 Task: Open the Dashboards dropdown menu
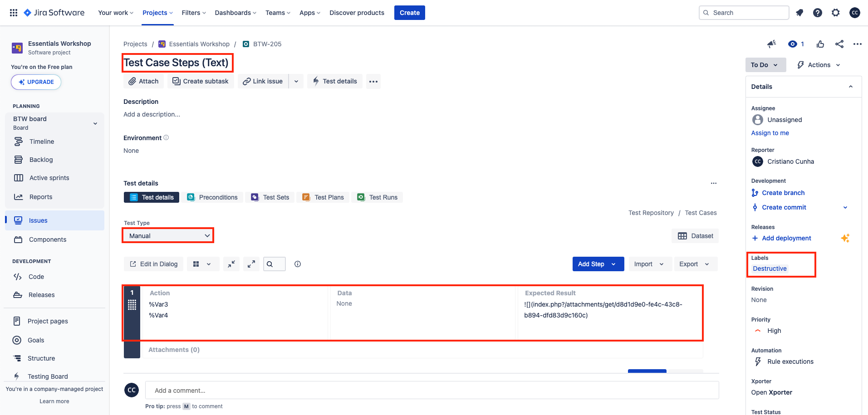235,13
